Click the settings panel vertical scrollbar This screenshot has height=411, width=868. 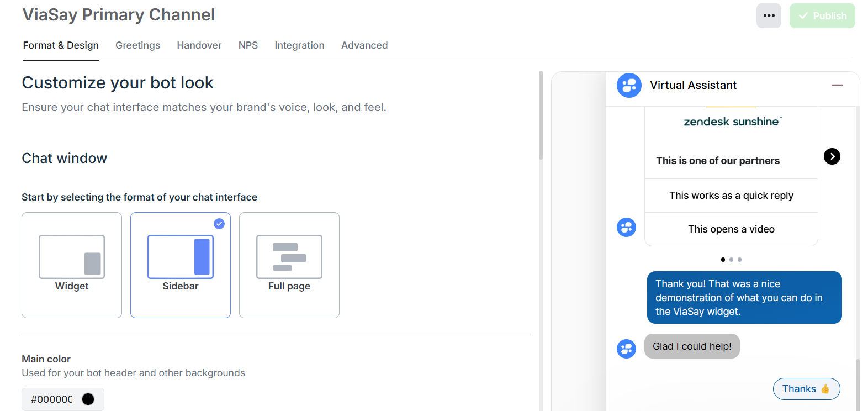pos(541,116)
